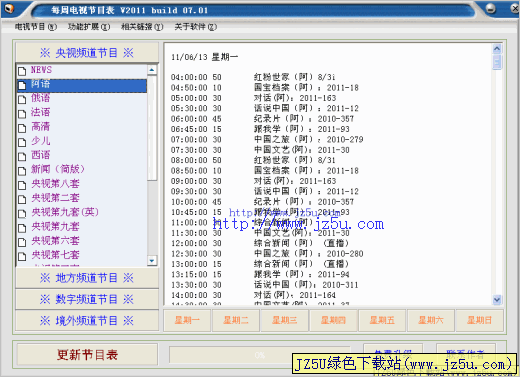Expand the 数字频道节目 section

pos(87,299)
